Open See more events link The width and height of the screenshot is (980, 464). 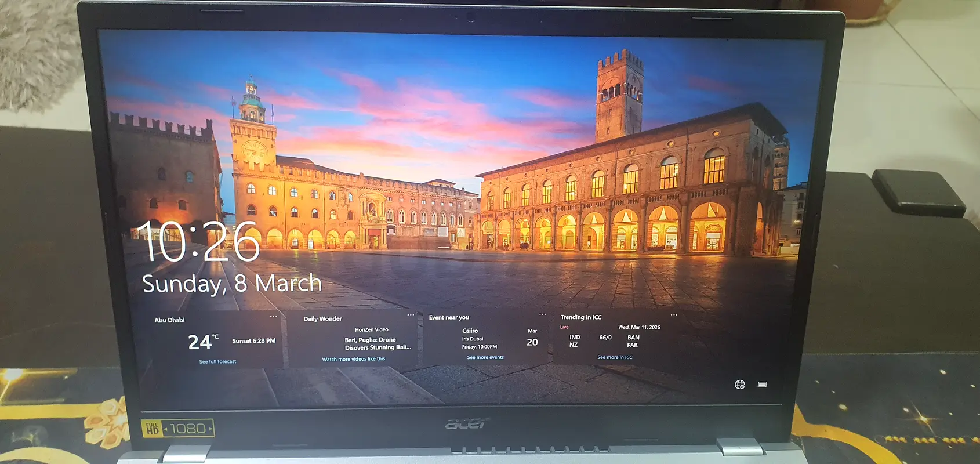pyautogui.click(x=485, y=357)
